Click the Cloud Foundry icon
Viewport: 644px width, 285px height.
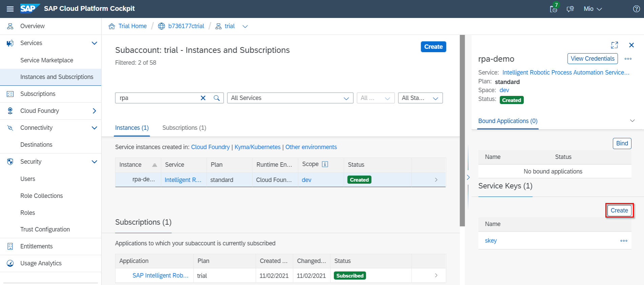(10, 111)
